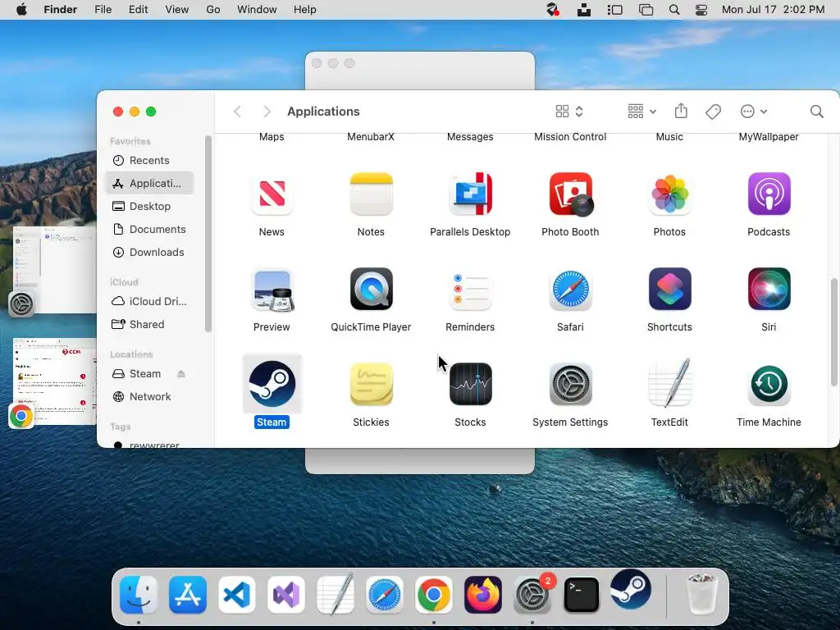Open the View menu

pos(177,10)
